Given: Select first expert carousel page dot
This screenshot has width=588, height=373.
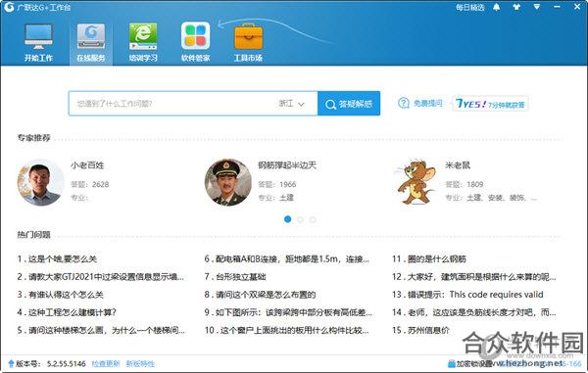Looking at the screenshot, I should [287, 219].
